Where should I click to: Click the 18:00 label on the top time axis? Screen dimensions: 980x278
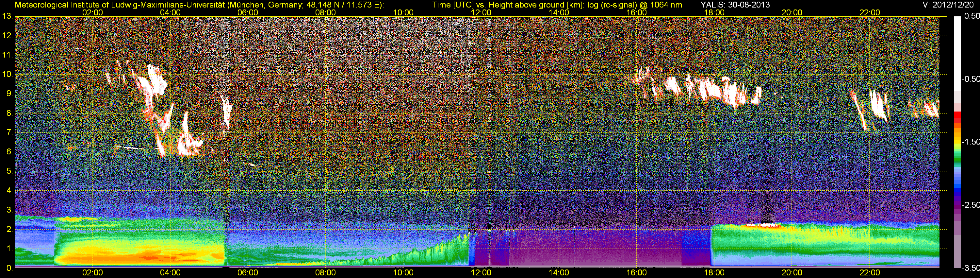pyautogui.click(x=714, y=12)
